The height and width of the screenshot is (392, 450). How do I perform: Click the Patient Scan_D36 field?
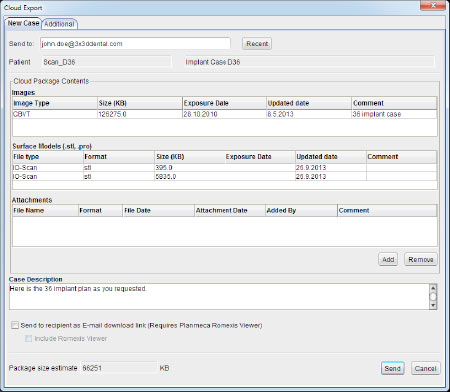tap(107, 62)
